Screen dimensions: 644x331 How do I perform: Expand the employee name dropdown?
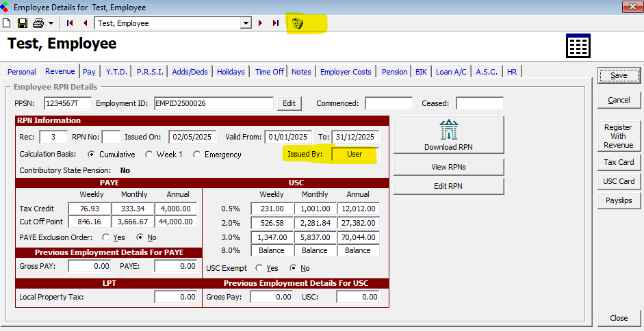(x=246, y=23)
